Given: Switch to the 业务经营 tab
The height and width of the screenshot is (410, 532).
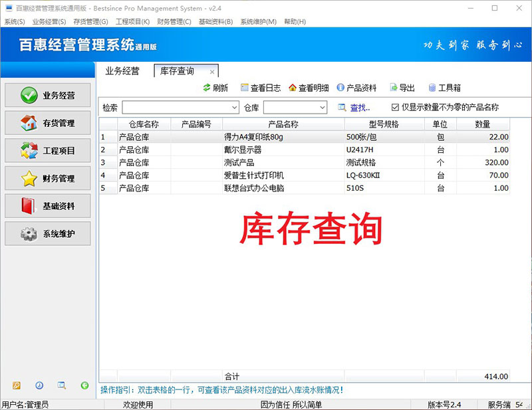Looking at the screenshot, I should pyautogui.click(x=122, y=71).
